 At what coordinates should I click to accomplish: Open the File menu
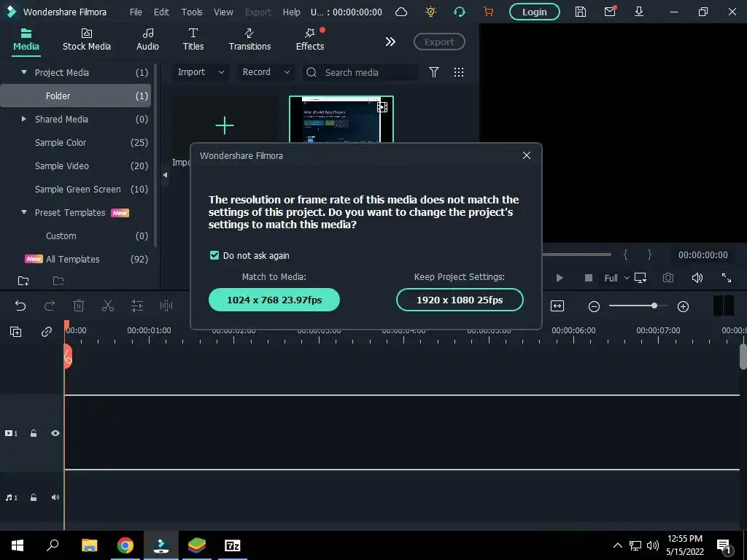[136, 12]
